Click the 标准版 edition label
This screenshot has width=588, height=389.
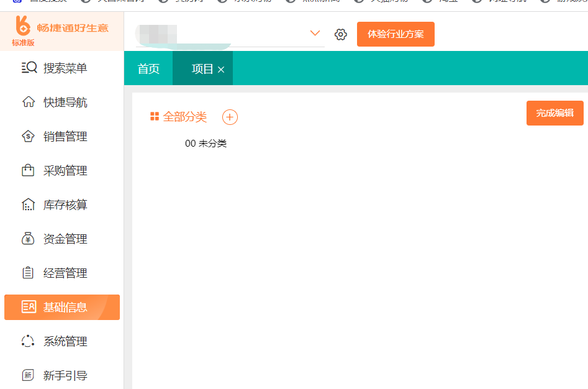pyautogui.click(x=23, y=43)
